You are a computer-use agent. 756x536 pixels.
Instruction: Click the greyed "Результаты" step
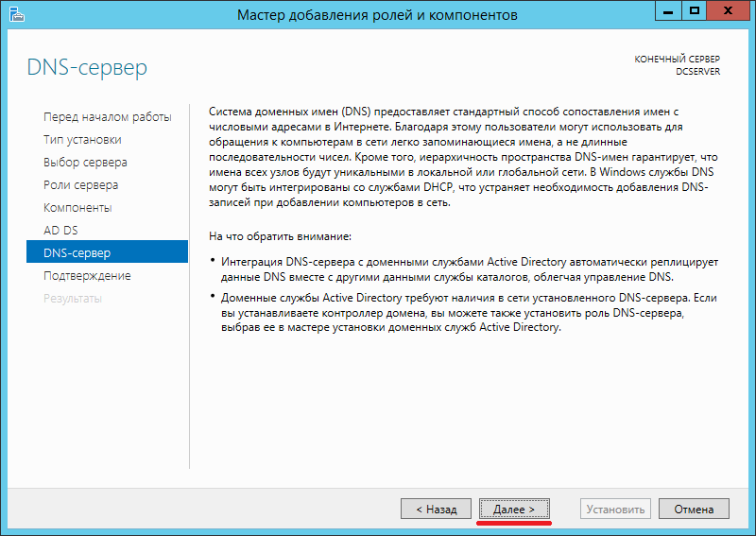[x=73, y=298]
